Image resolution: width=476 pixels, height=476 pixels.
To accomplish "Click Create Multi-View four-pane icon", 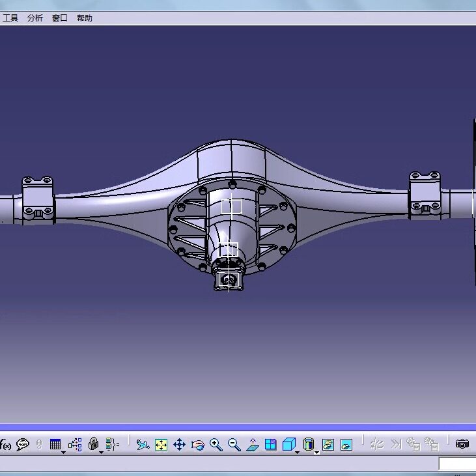I will pos(270,445).
